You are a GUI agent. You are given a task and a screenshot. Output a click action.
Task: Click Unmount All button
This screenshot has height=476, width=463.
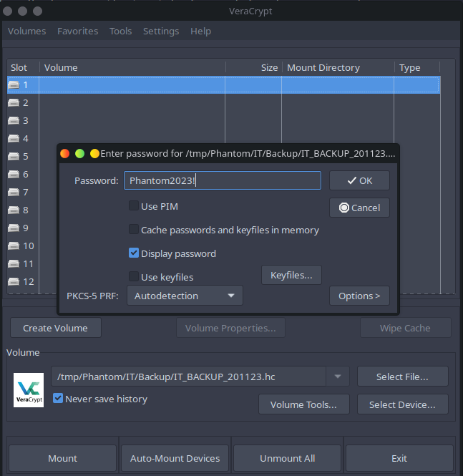coord(287,458)
